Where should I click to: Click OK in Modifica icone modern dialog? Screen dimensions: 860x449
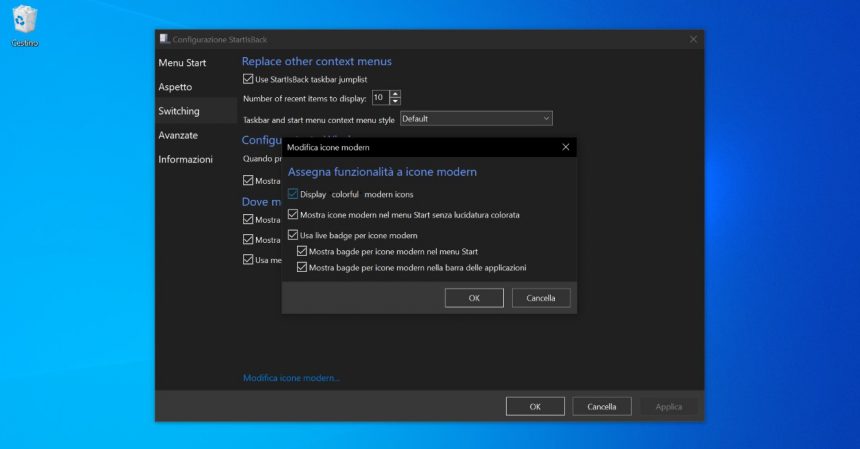(x=474, y=298)
